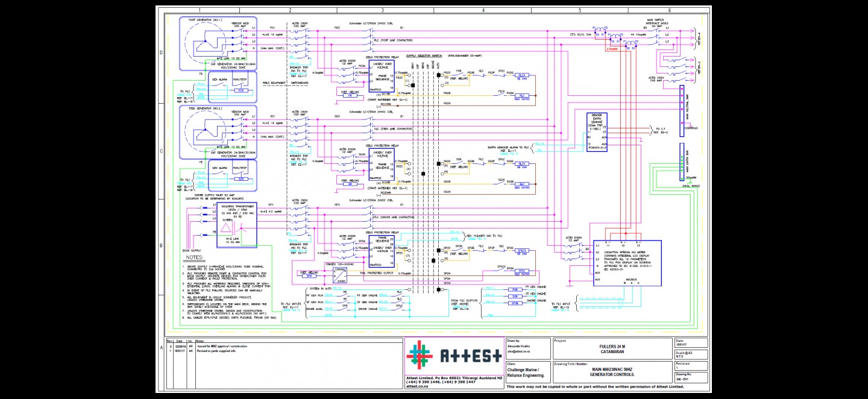This screenshot has width=868, height=399.
Task: Click 'CONTROLS' label beside neutral bar
Action: (691, 128)
